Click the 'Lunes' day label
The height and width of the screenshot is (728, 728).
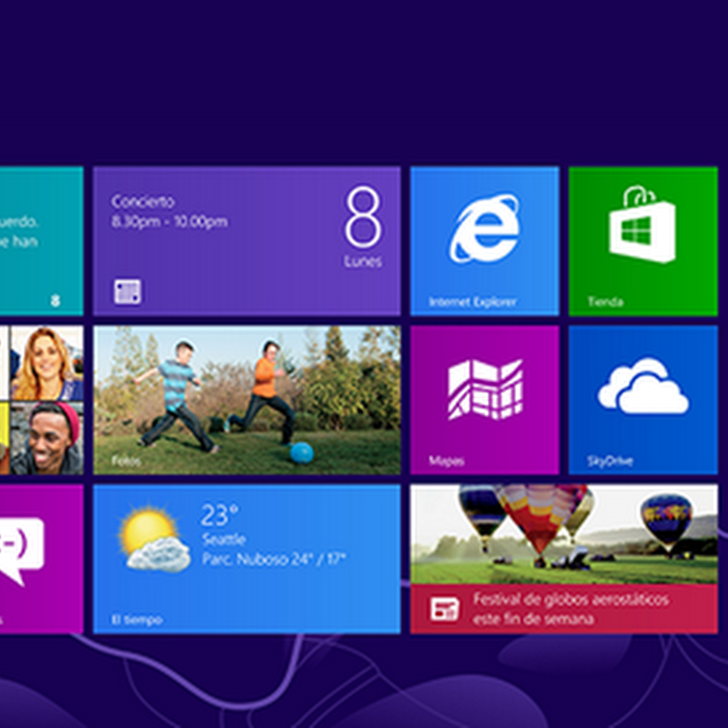tap(363, 261)
